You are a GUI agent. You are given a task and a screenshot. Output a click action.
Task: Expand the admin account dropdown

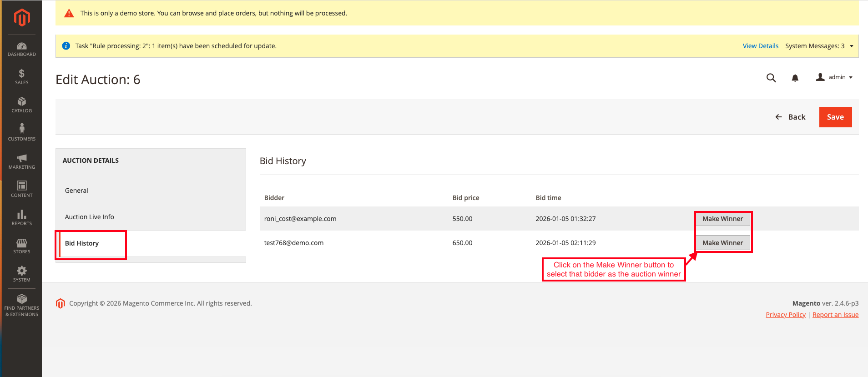click(834, 77)
